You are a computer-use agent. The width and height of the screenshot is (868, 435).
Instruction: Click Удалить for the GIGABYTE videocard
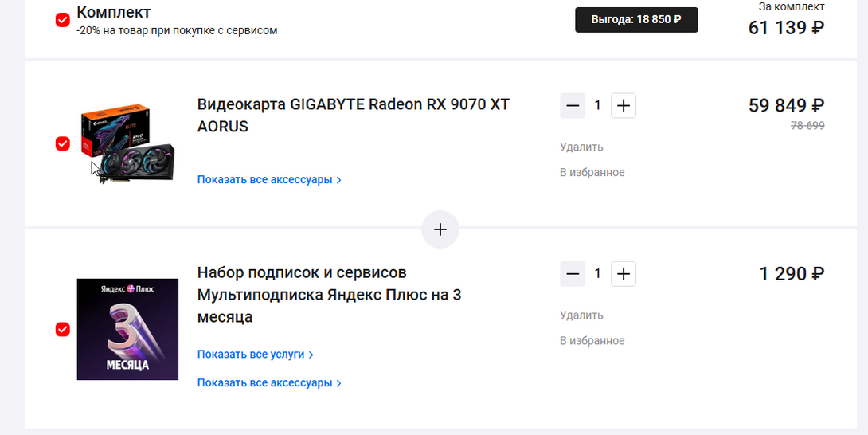coord(581,147)
